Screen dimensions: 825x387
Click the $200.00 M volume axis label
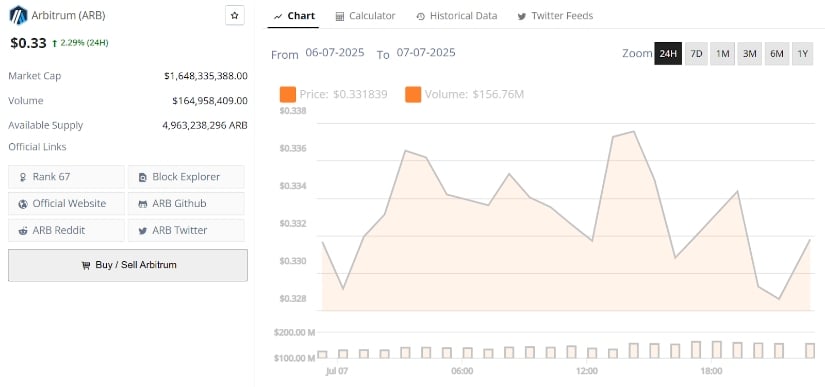coord(294,332)
